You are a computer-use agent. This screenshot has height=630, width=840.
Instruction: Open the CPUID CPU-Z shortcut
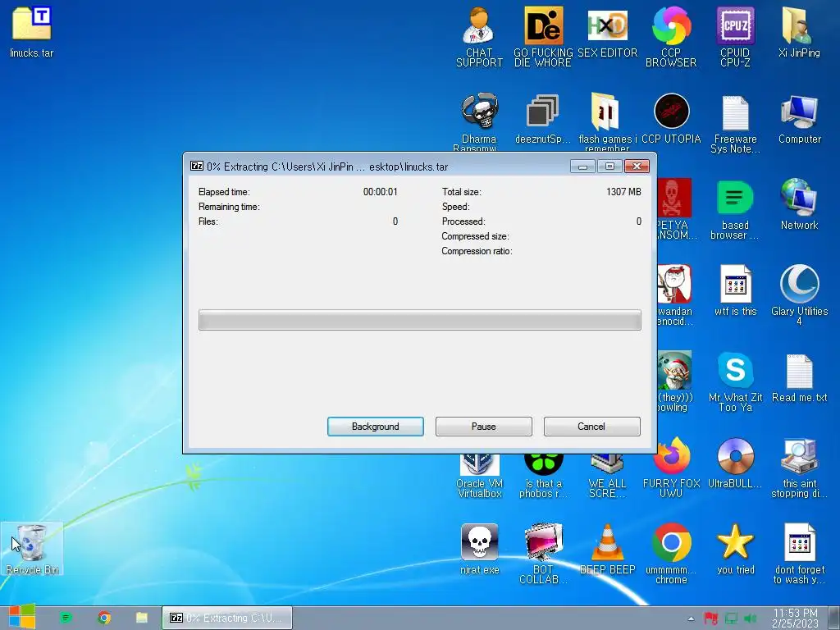click(735, 36)
